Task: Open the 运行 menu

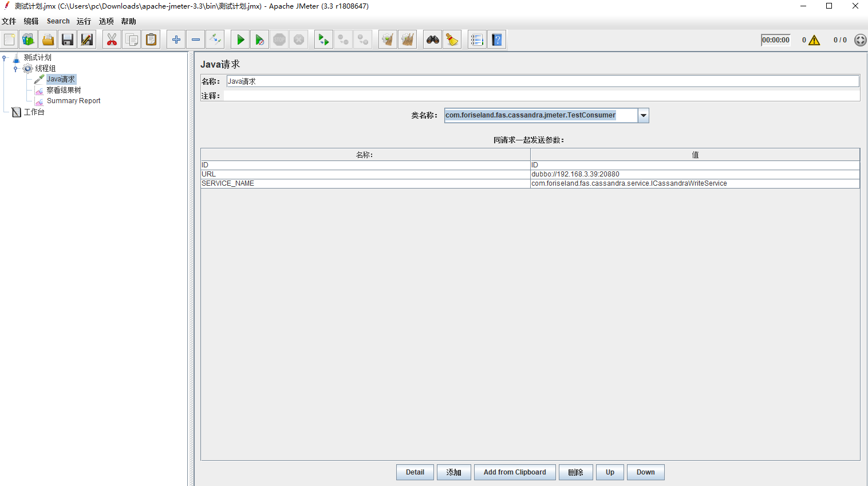Action: click(x=84, y=21)
